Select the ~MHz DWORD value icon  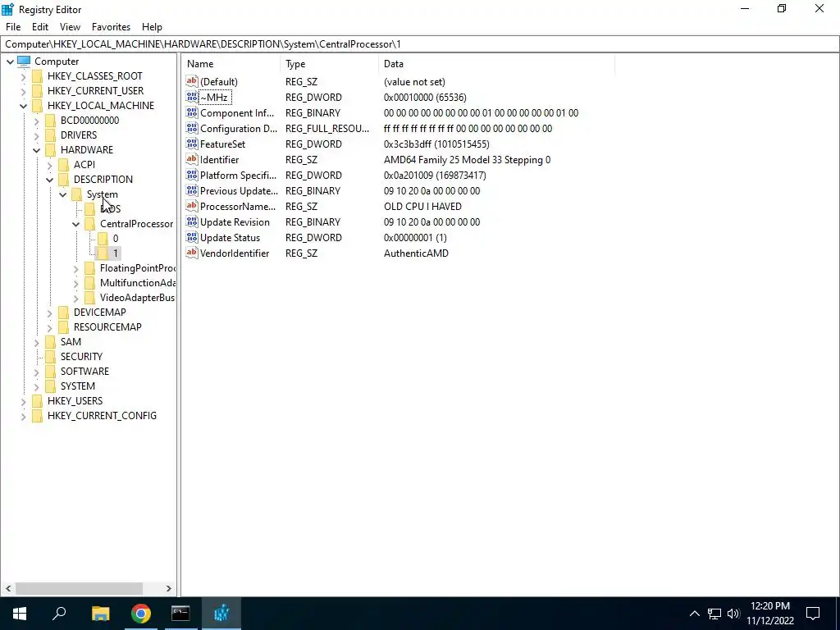pos(192,97)
